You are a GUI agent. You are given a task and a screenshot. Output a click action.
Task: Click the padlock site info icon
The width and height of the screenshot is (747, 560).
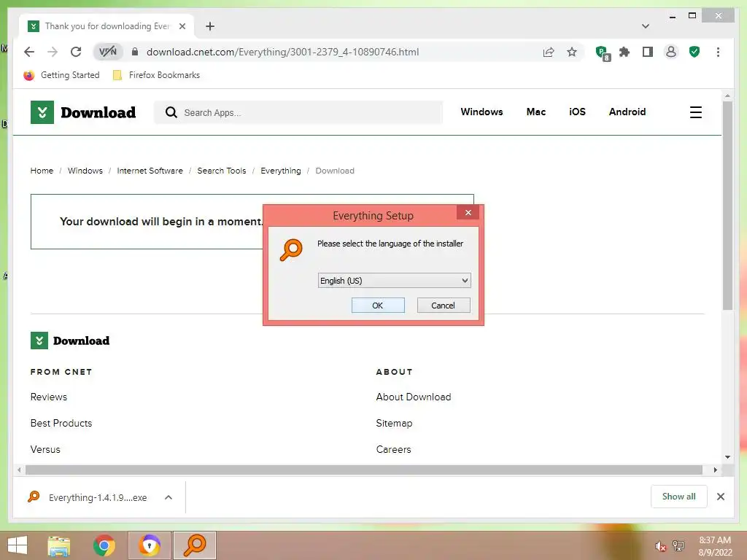click(135, 52)
